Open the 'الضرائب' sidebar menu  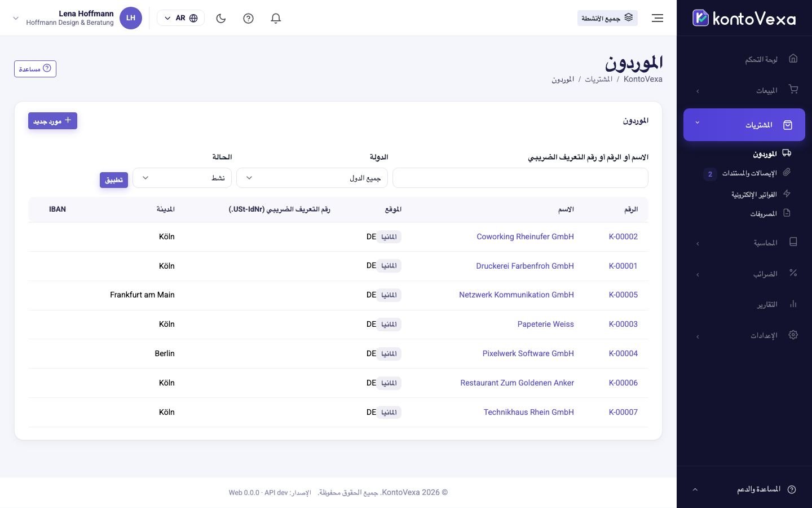coord(744,274)
